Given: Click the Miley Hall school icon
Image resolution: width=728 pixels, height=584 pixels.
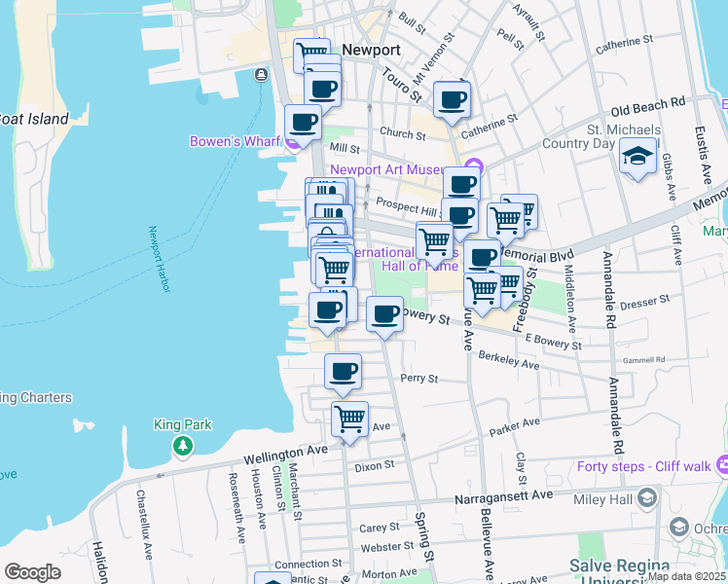Looking at the screenshot, I should [647, 498].
